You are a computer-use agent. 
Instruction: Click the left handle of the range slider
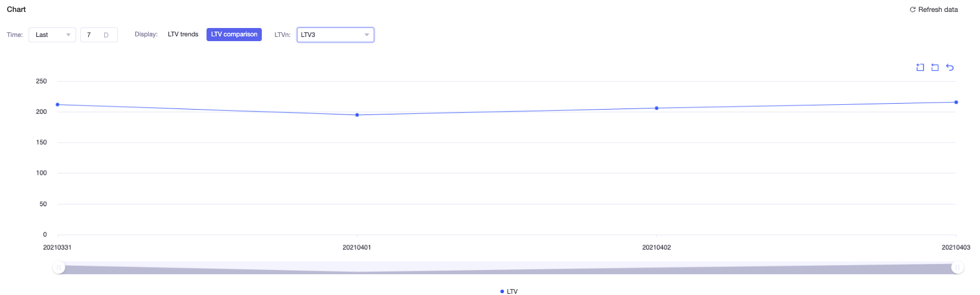tap(58, 268)
